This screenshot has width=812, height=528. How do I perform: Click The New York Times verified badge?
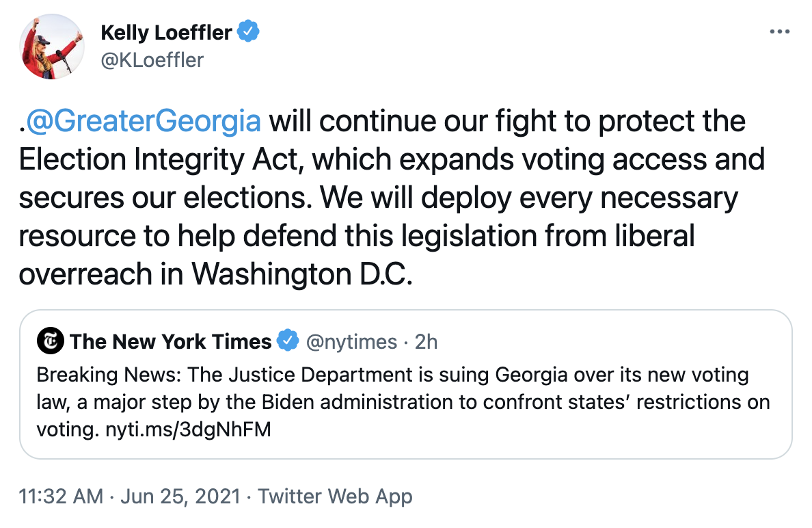pos(288,341)
